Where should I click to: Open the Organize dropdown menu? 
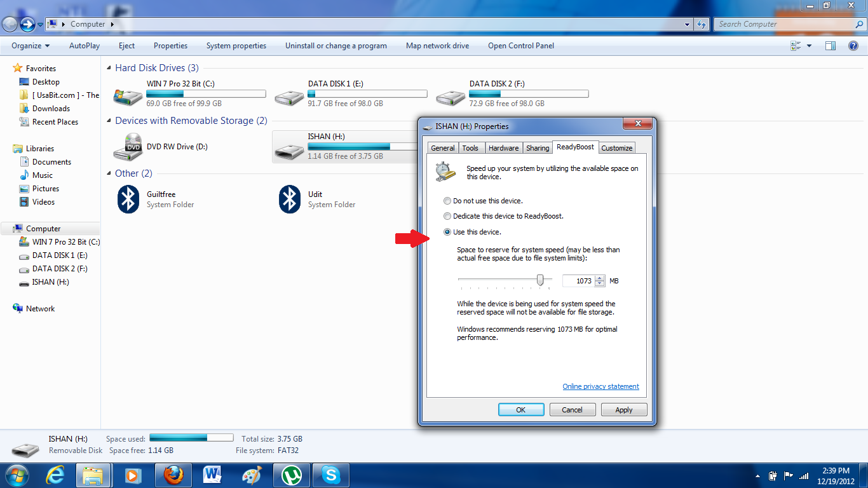[28, 45]
